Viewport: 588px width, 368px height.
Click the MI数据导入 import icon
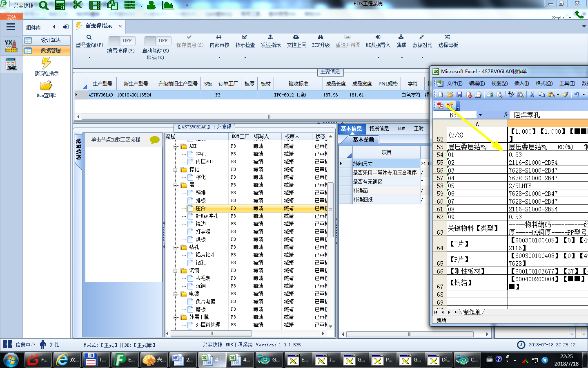(x=378, y=37)
